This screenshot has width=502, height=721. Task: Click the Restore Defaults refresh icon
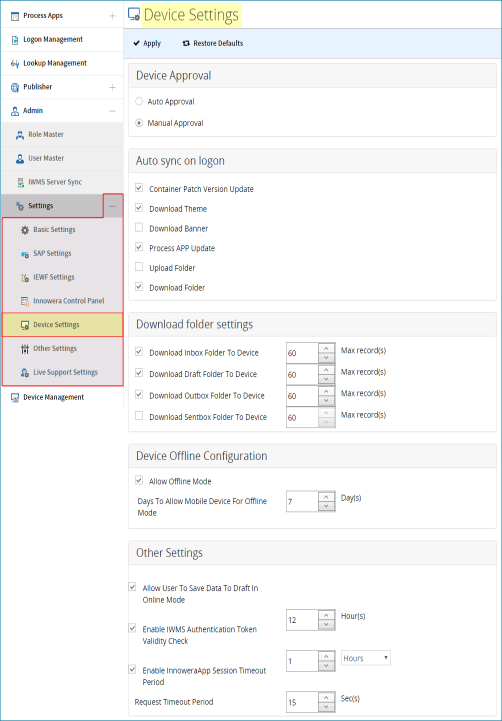tap(186, 43)
